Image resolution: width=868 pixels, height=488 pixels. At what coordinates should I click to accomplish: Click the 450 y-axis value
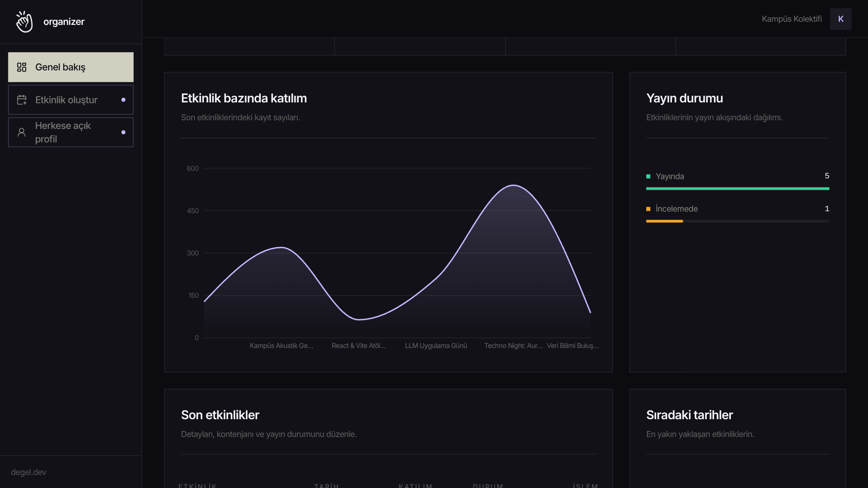(x=192, y=211)
